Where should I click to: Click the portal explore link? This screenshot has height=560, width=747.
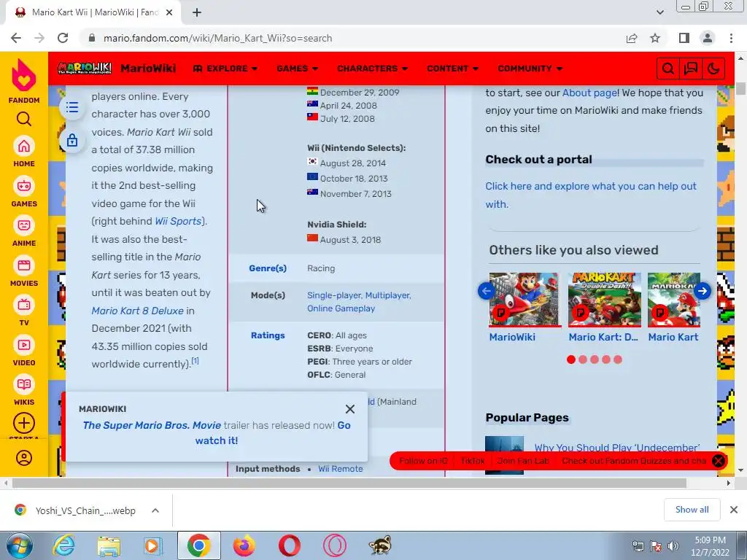591,195
